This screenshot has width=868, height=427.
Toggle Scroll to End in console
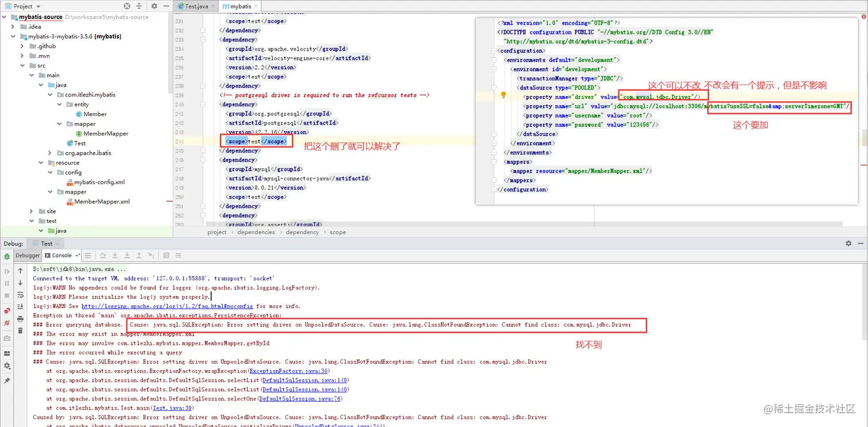click(x=20, y=307)
